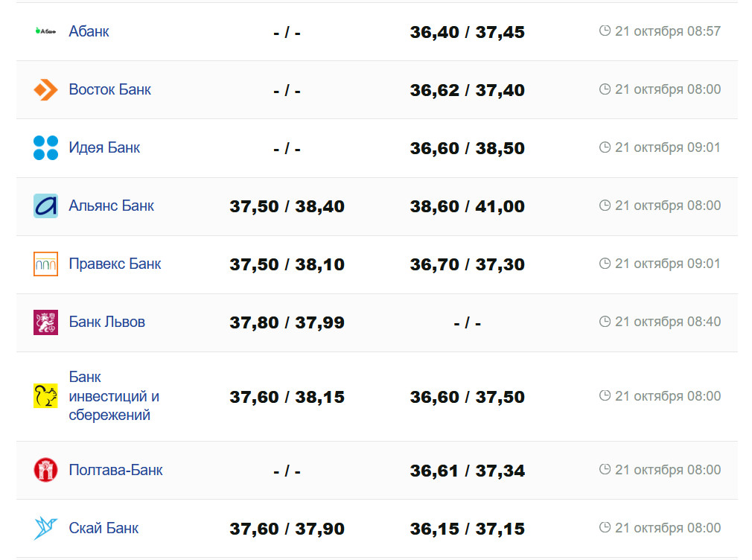Click the yellow squirrel bank logo
This screenshot has width=752, height=560.
click(45, 396)
